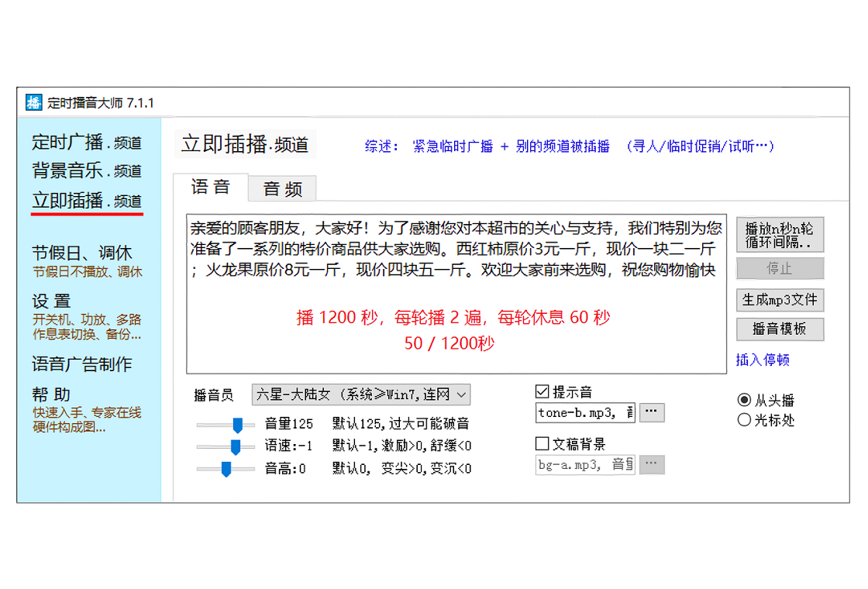
Task: Open 定时广播 channel in sidebar
Action: (x=86, y=143)
